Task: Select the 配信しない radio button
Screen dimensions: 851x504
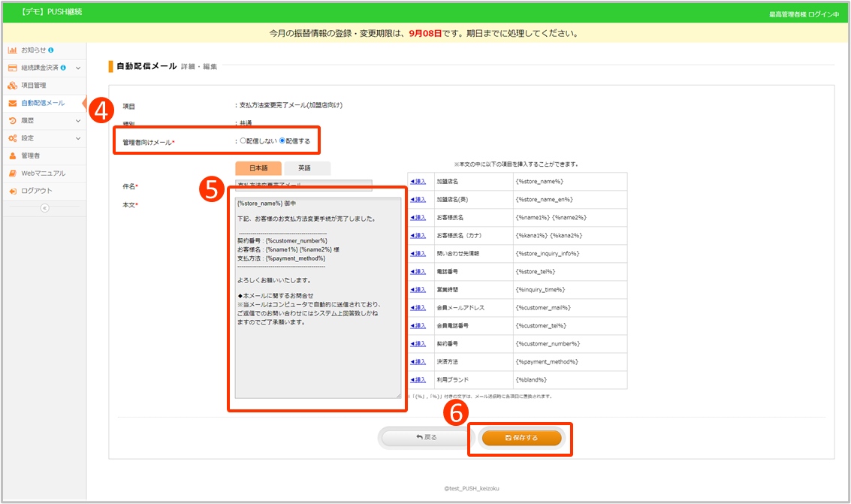Action: click(243, 140)
